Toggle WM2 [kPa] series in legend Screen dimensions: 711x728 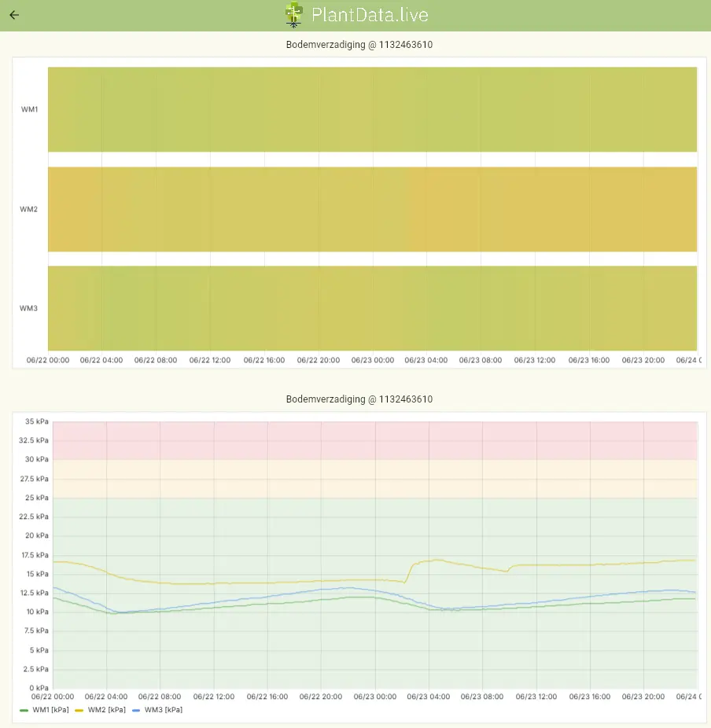[106, 710]
